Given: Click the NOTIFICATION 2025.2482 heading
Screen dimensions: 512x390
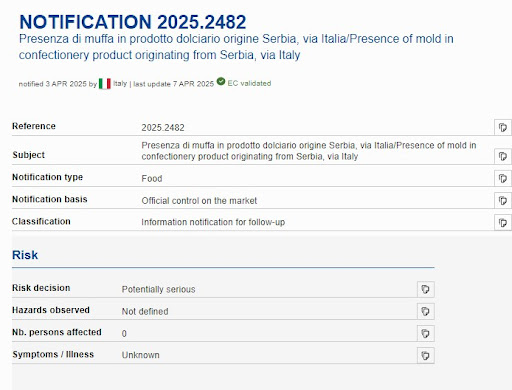Looking at the screenshot, I should pyautogui.click(x=133, y=22).
